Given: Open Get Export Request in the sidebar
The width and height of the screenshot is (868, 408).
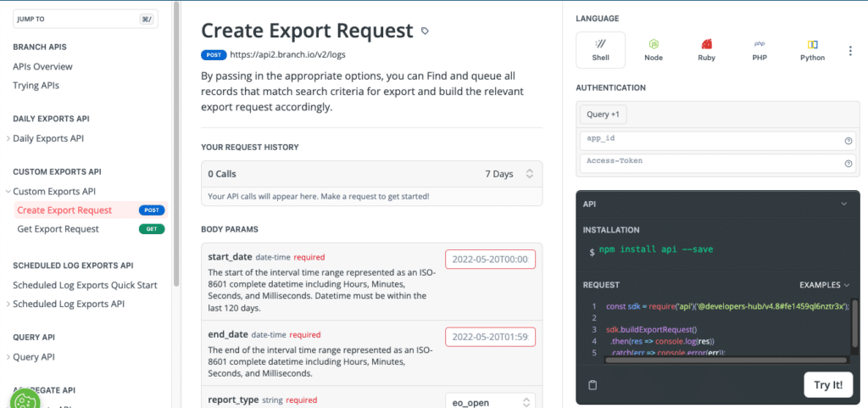Looking at the screenshot, I should (58, 229).
